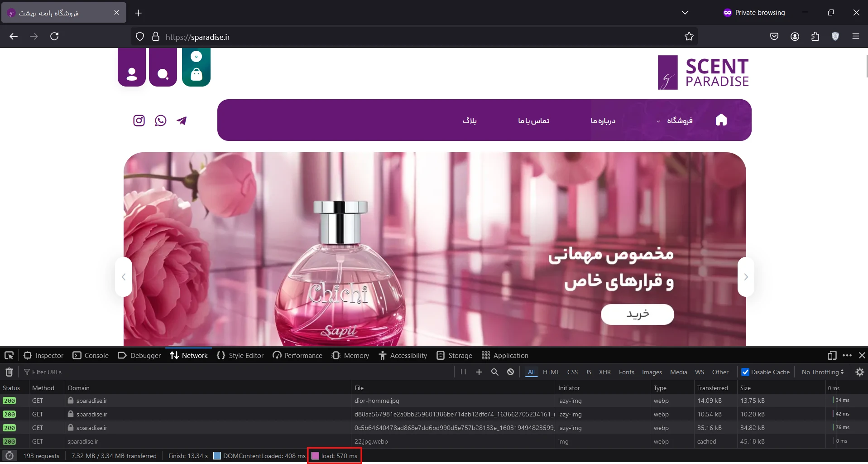Switch to the Storage tab
Image resolution: width=868 pixels, height=464 pixels.
(454, 355)
